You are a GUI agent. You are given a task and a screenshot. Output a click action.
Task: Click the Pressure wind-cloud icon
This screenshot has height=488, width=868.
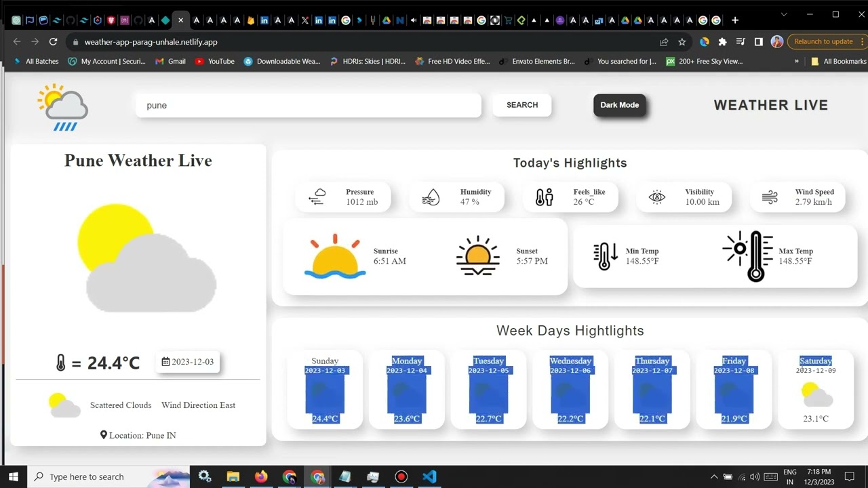(x=317, y=197)
